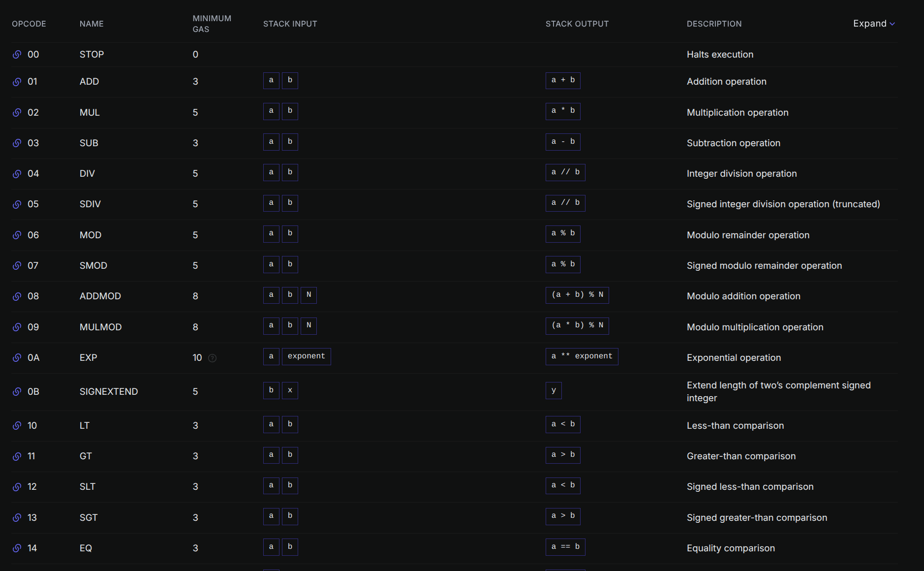The height and width of the screenshot is (571, 924).
Task: Copy permalink icon for opcode 00 STOP
Action: coord(17,55)
